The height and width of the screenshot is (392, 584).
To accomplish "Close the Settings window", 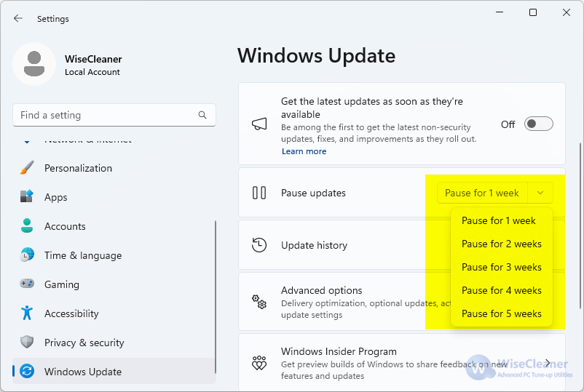I will tap(566, 12).
